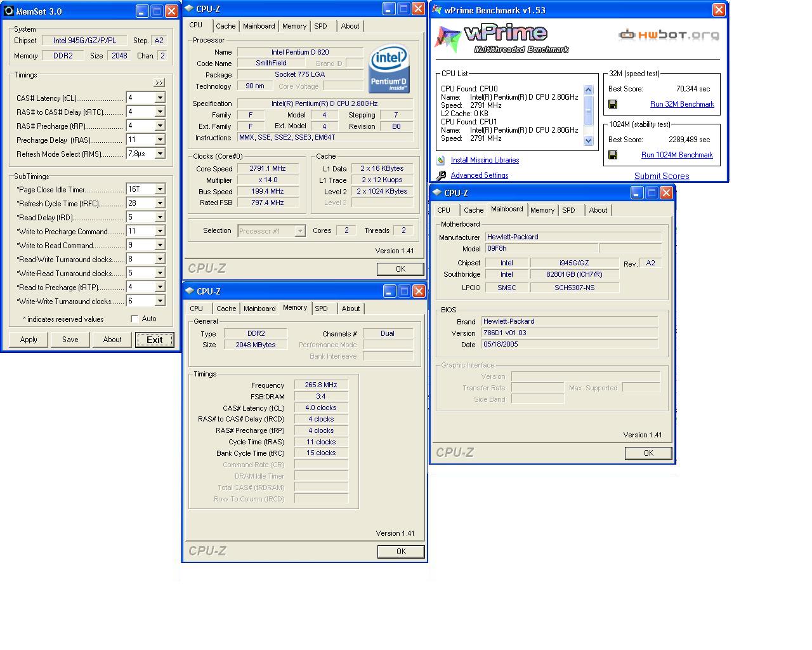Click the Apply button in MemSet
This screenshot has height=650, width=812.
[x=29, y=340]
